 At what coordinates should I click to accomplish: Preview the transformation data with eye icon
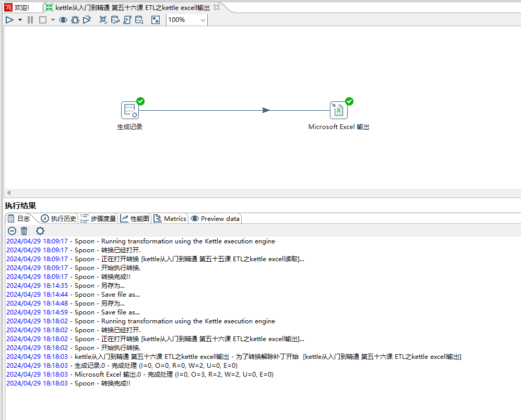[63, 20]
